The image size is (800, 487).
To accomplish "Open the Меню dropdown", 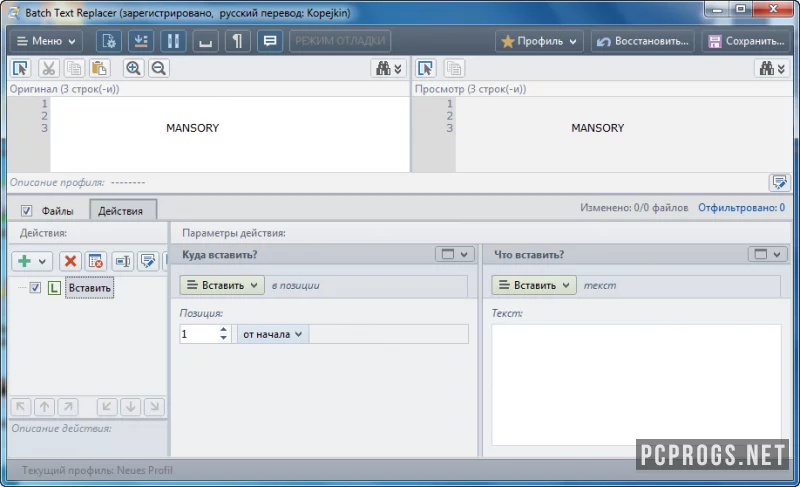I will pyautogui.click(x=45, y=41).
